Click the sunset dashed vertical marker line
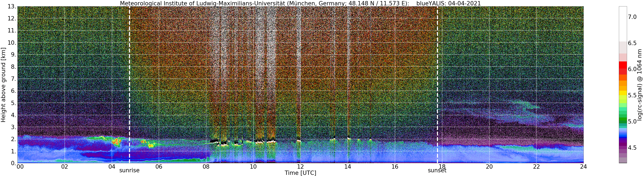The height and width of the screenshot is (177, 644). pos(438,85)
